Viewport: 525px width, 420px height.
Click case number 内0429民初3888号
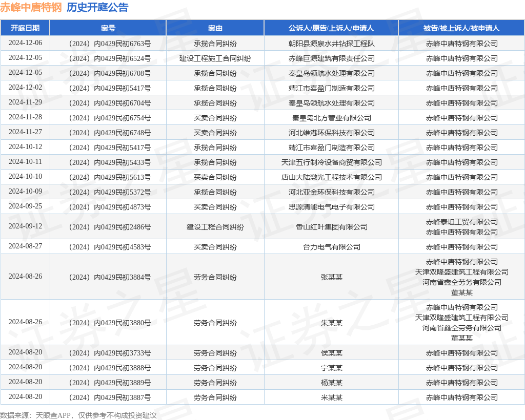pos(110,368)
